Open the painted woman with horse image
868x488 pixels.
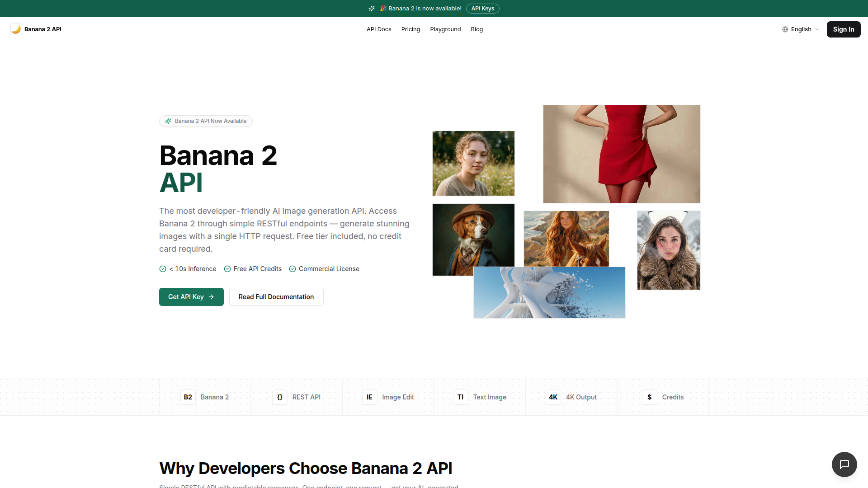tap(566, 239)
